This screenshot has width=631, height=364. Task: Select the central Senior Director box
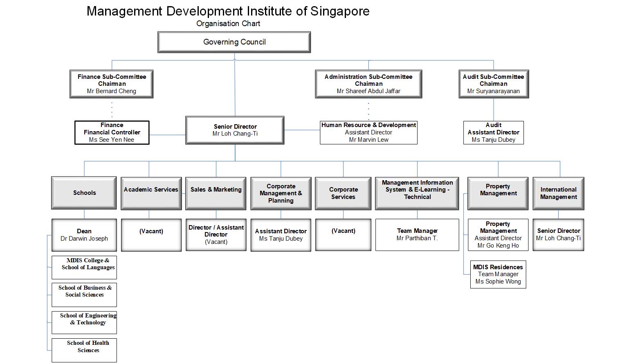235,130
